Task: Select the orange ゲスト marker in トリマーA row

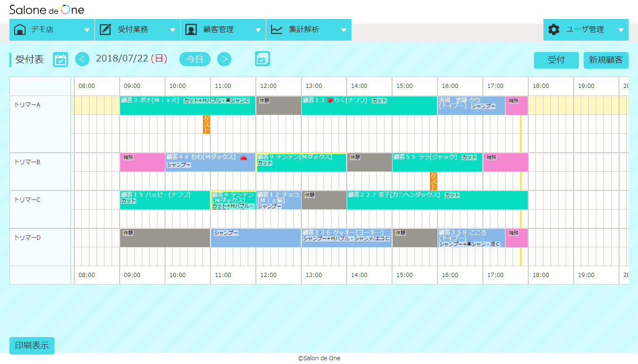Action: (x=207, y=124)
